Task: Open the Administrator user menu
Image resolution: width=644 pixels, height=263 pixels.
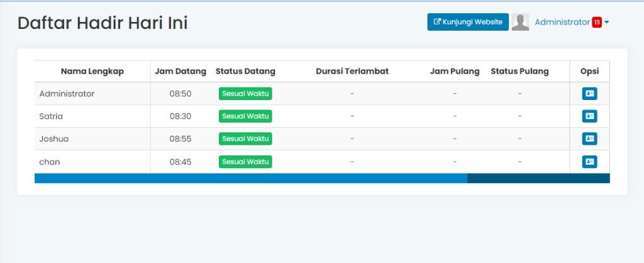Action: click(x=562, y=22)
